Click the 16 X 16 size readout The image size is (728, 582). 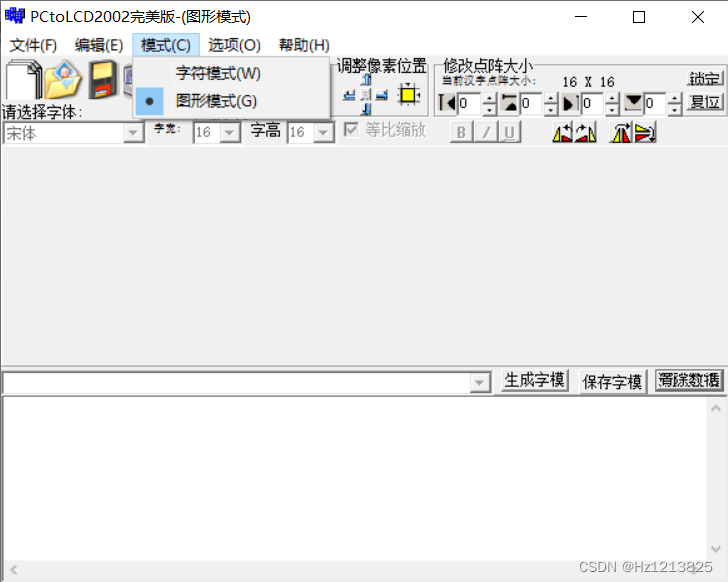(588, 82)
